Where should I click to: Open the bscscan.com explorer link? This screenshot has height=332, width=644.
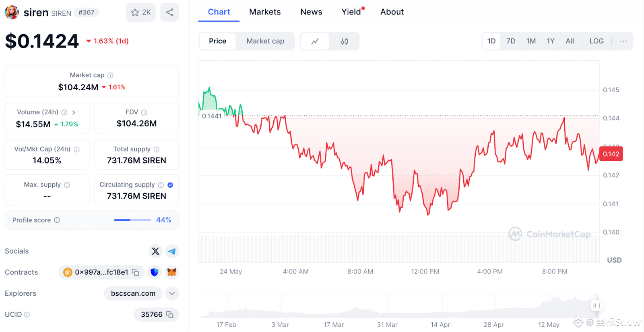[133, 293]
